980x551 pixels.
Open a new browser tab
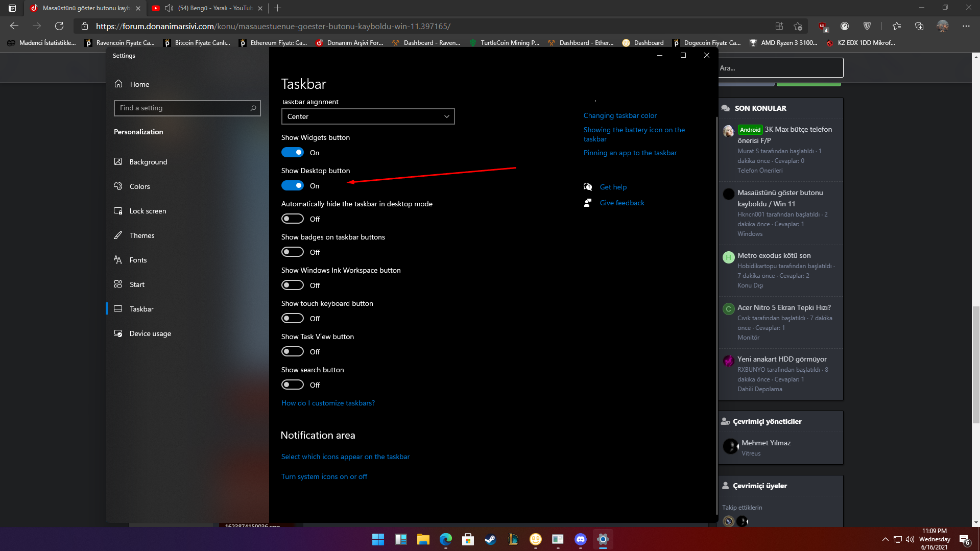(x=277, y=8)
